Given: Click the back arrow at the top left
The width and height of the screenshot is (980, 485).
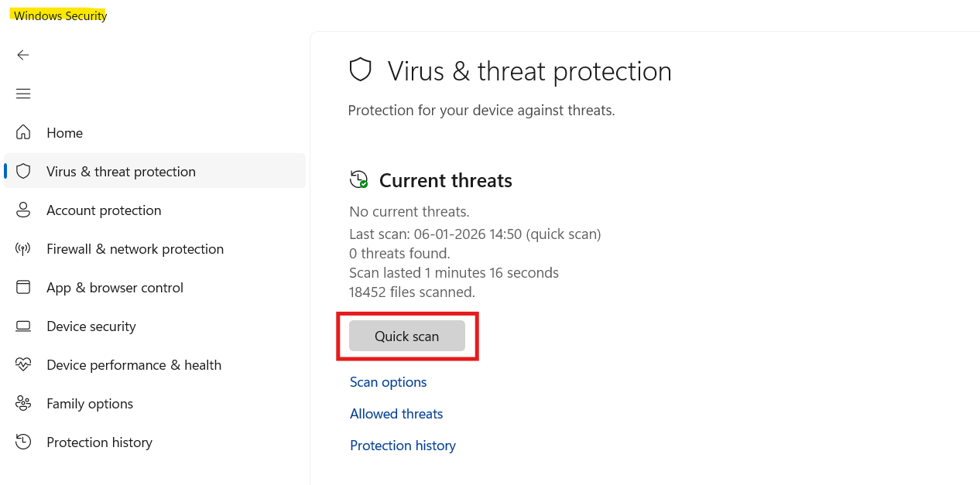Looking at the screenshot, I should (23, 55).
